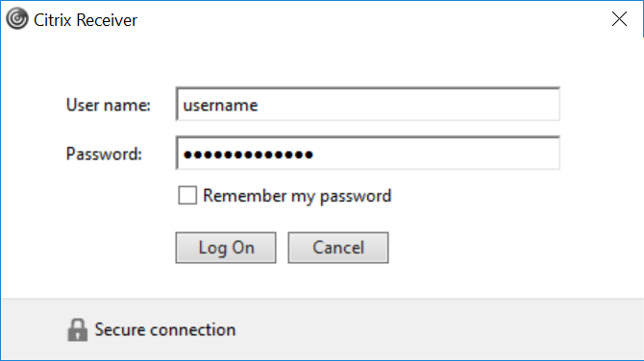This screenshot has width=644, height=361.
Task: Click the "Password:" field label
Action: pos(104,155)
